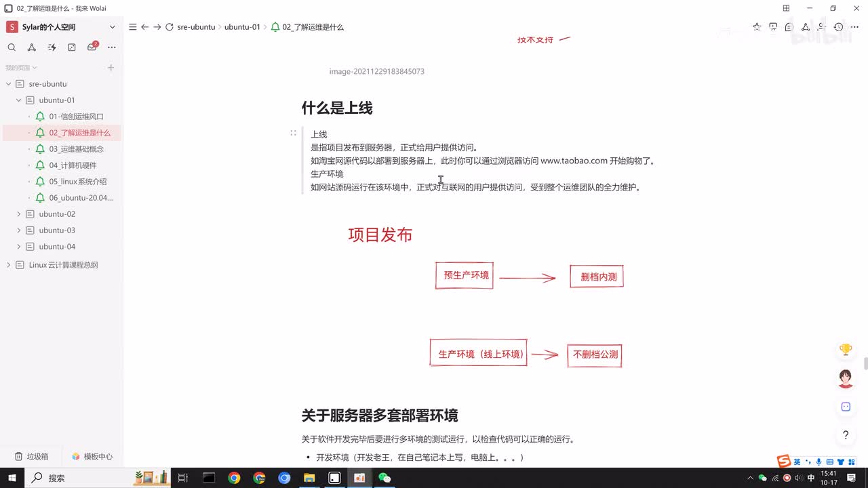Open the comments icon in top bar

pyautogui.click(x=789, y=27)
